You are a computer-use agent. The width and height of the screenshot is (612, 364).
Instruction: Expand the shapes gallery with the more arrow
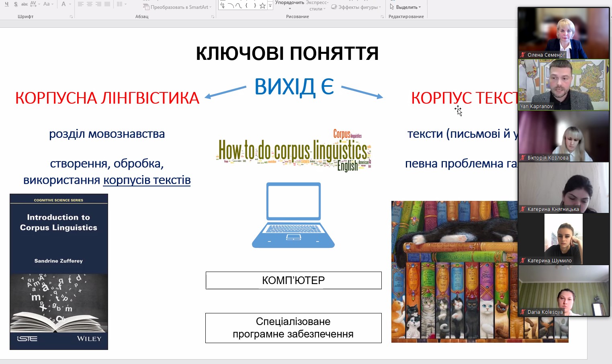point(270,6)
